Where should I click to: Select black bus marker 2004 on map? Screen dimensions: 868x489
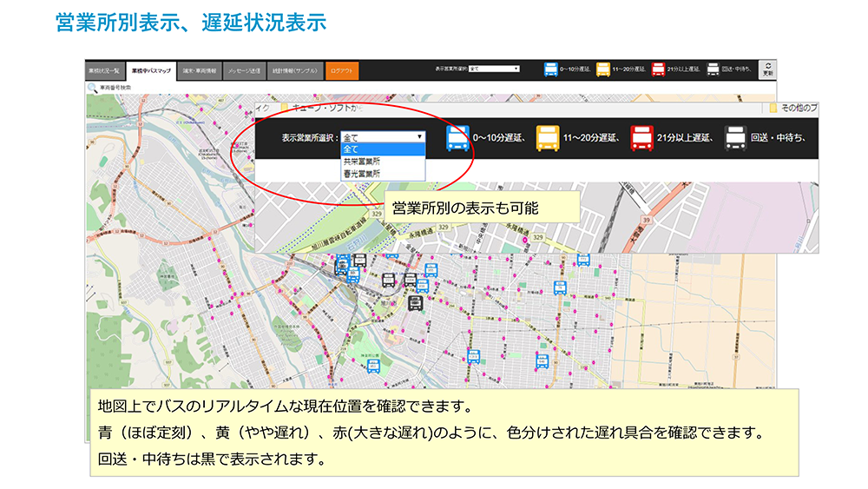pos(411,281)
